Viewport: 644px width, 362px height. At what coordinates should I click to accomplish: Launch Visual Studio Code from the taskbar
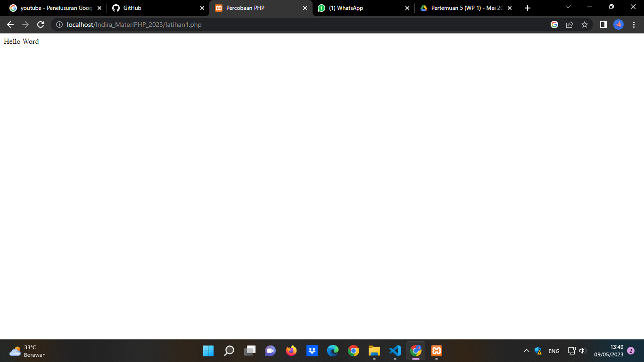[395, 351]
